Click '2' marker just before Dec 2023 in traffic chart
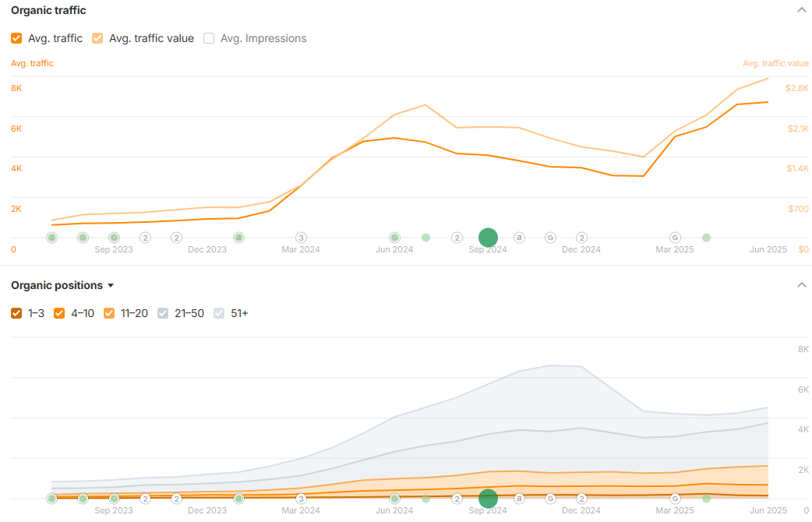Screen dimensions: 812x522 177,238
